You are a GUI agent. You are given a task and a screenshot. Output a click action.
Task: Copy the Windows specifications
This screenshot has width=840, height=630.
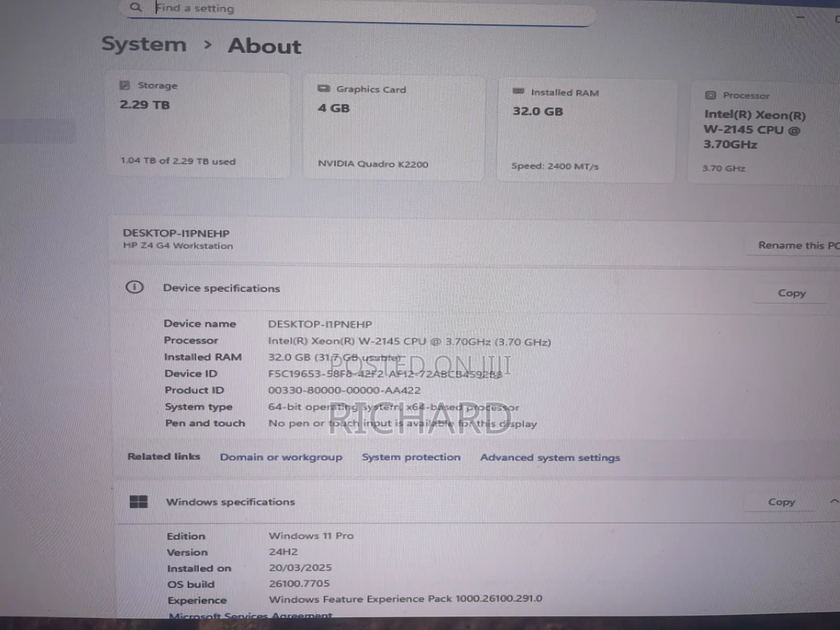[781, 502]
